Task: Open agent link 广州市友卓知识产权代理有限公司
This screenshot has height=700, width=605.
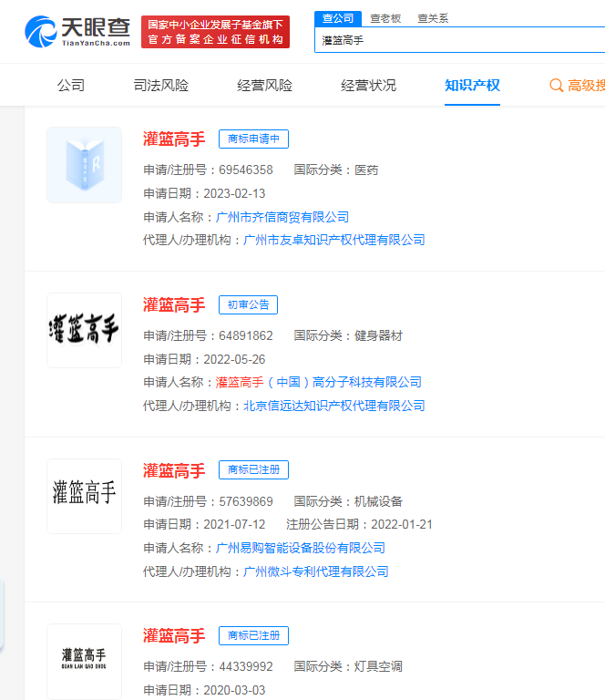Action: coord(334,240)
